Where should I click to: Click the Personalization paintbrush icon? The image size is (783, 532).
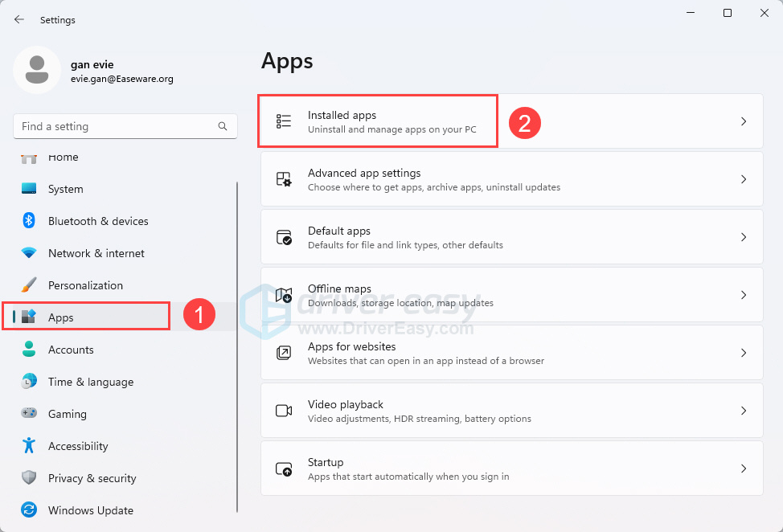tap(29, 285)
